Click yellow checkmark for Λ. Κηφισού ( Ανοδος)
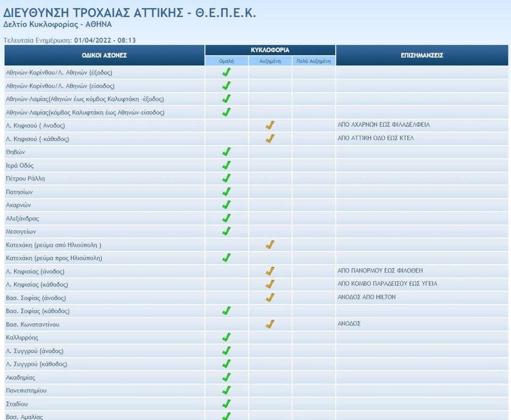511x420 pixels. point(270,125)
